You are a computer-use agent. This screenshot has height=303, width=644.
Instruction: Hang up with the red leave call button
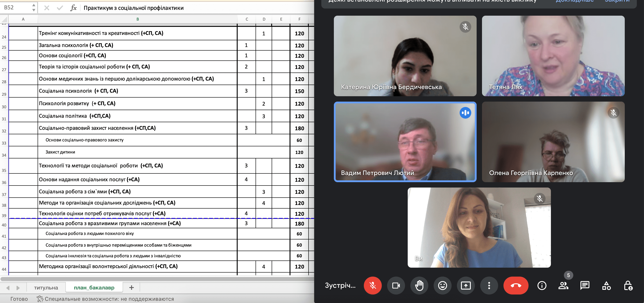tap(516, 285)
